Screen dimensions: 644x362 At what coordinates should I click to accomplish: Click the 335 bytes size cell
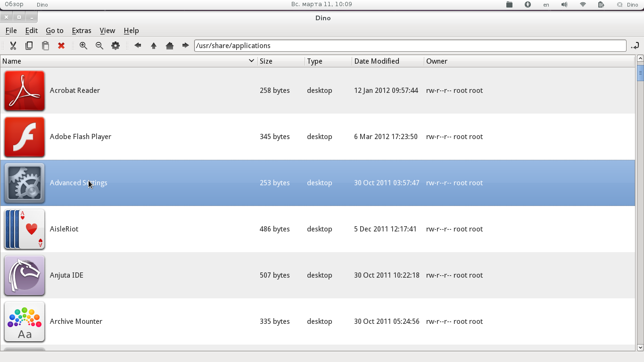click(275, 321)
